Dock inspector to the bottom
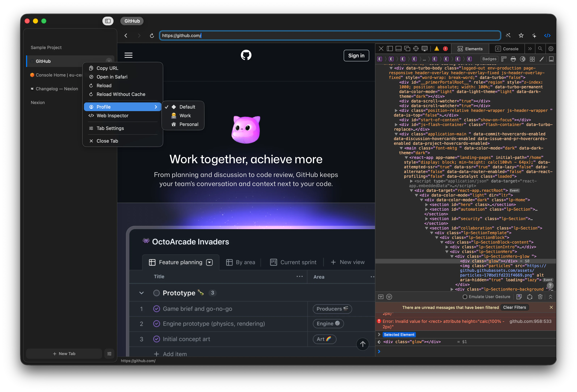This screenshot has width=577, height=392. point(399,49)
